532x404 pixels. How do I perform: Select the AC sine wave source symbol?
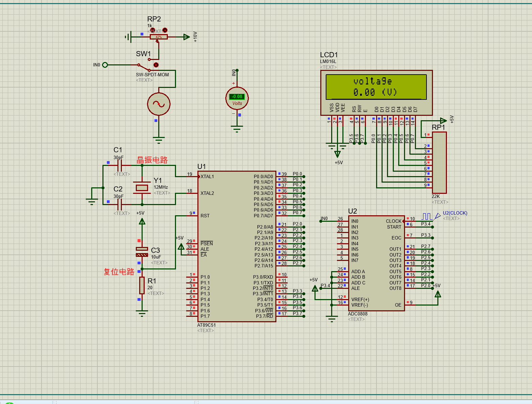tap(159, 104)
